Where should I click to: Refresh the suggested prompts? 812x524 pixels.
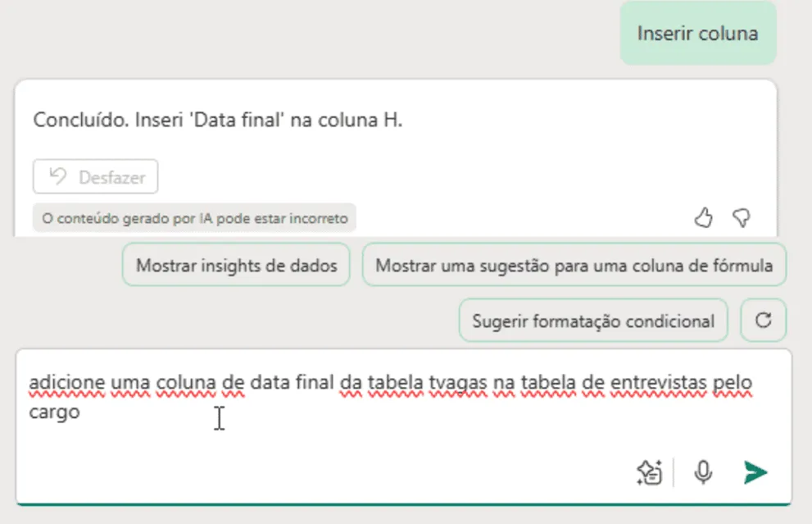pyautogui.click(x=764, y=321)
